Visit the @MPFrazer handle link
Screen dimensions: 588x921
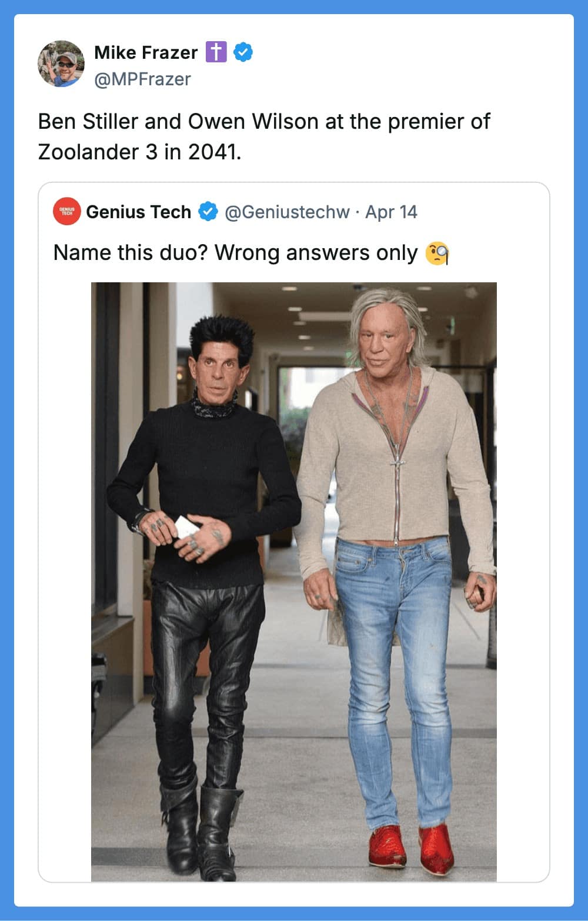point(142,79)
